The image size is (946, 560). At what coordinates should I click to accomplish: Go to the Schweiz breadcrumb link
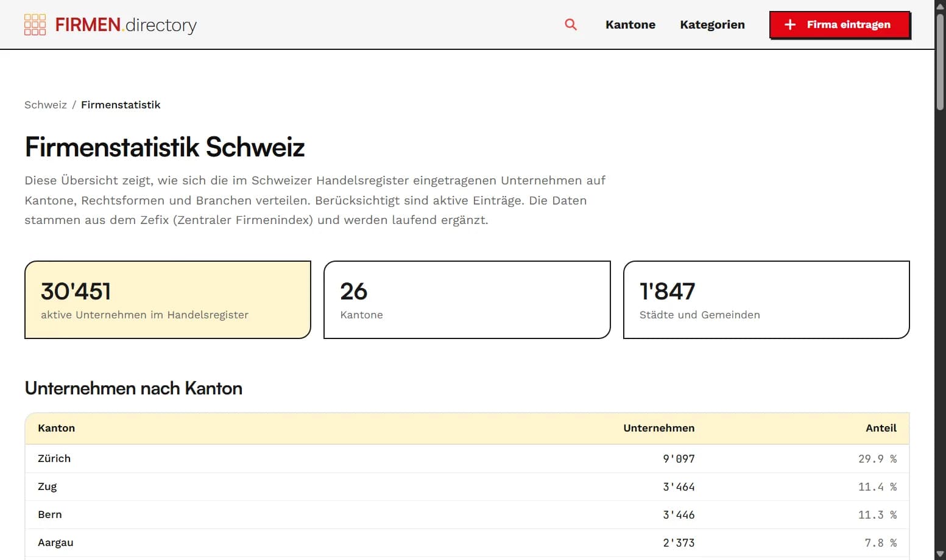pyautogui.click(x=46, y=105)
